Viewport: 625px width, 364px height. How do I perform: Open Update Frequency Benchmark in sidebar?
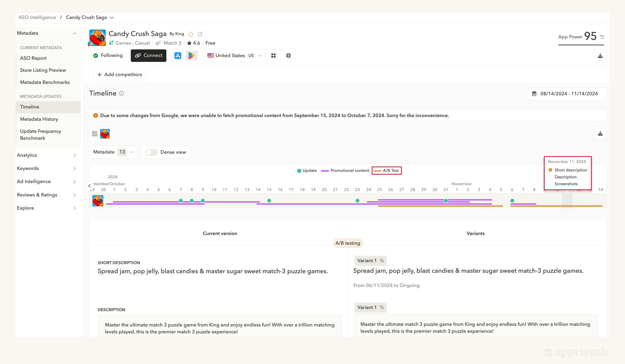(40, 135)
